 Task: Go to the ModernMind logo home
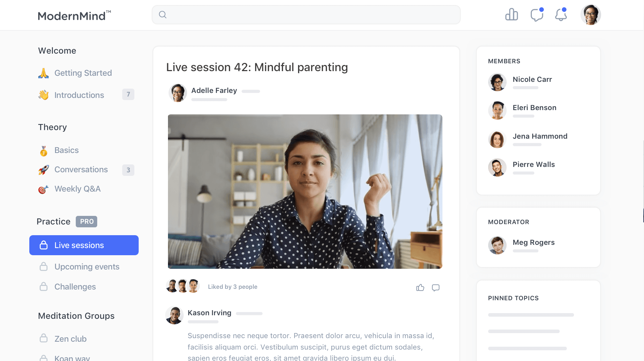pos(74,16)
